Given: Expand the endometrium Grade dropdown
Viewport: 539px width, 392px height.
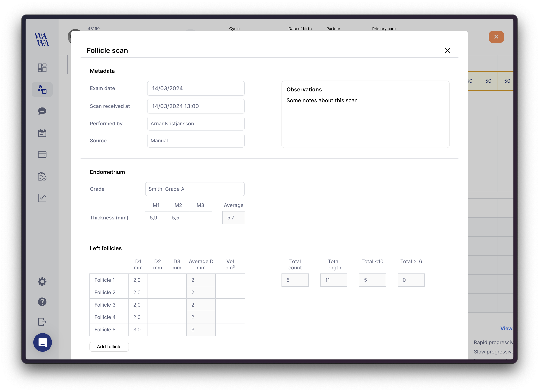Looking at the screenshot, I should [x=195, y=189].
